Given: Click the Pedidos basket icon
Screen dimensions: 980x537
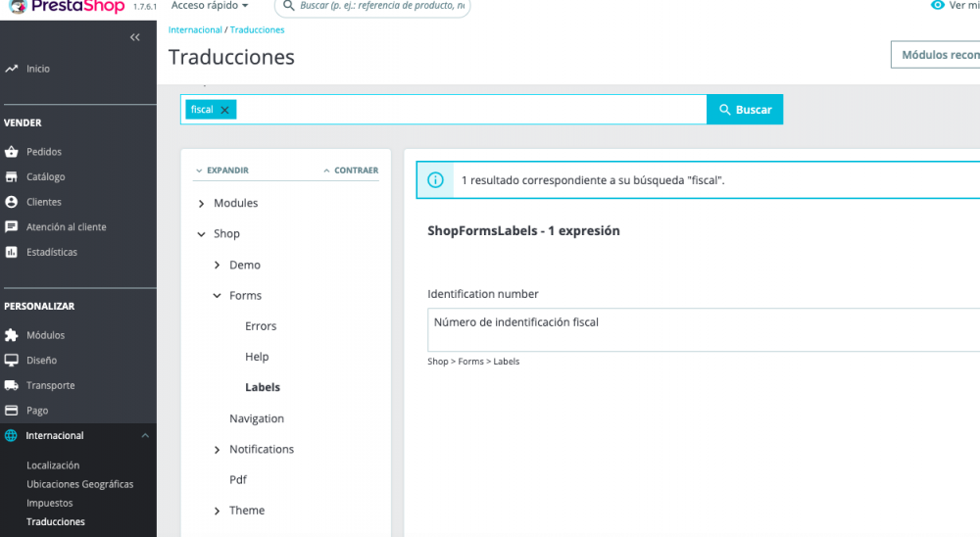Looking at the screenshot, I should [11, 152].
